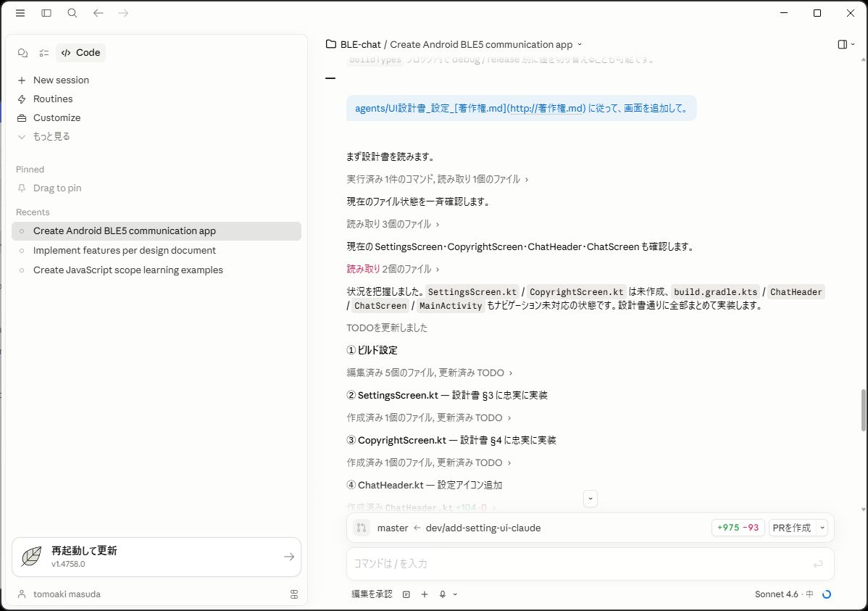This screenshot has width=868, height=611.
Task: Toggle the left sidebar panel
Action: [x=46, y=13]
